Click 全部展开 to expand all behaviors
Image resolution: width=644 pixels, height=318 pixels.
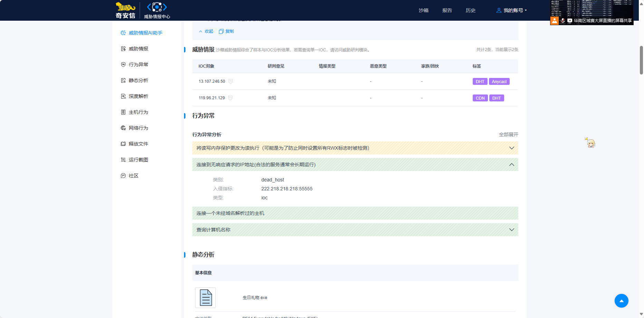[x=508, y=135]
